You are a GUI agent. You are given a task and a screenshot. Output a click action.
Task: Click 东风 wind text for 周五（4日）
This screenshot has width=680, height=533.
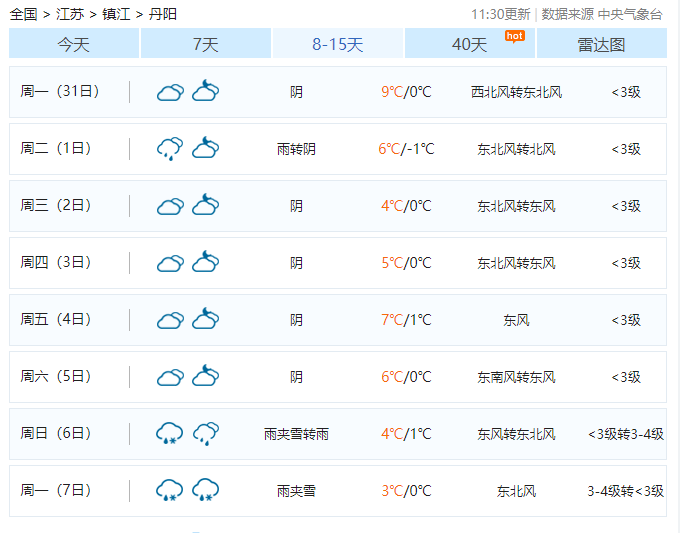coord(517,320)
